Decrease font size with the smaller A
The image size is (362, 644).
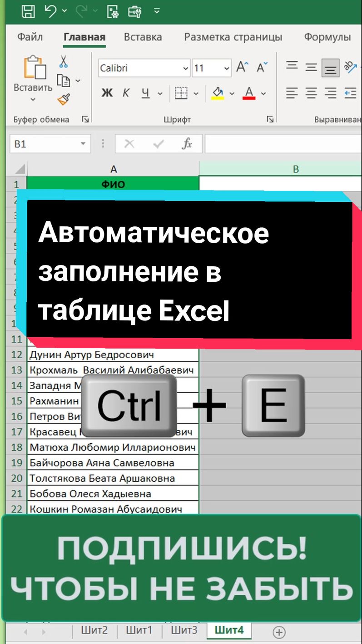(x=262, y=68)
